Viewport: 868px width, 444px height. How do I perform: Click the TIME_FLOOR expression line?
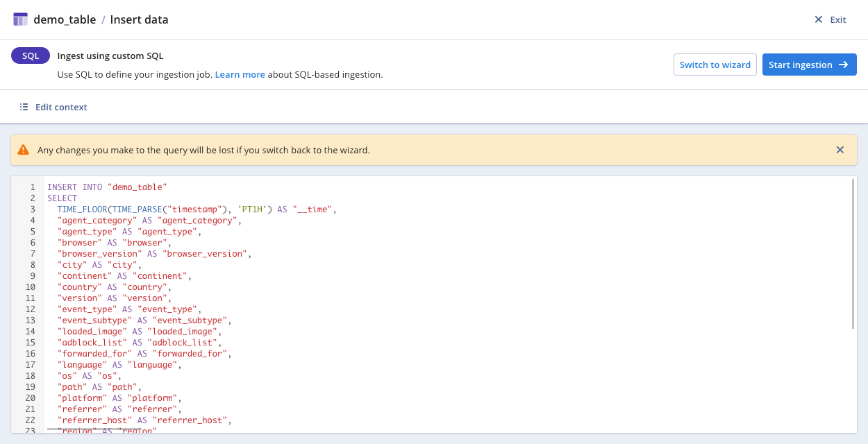(197, 210)
